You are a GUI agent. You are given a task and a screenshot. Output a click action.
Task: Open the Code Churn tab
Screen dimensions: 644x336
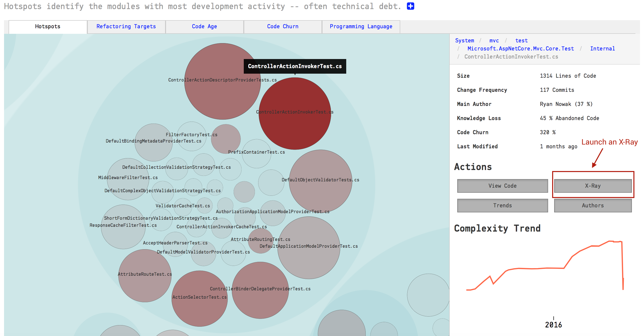[283, 26]
